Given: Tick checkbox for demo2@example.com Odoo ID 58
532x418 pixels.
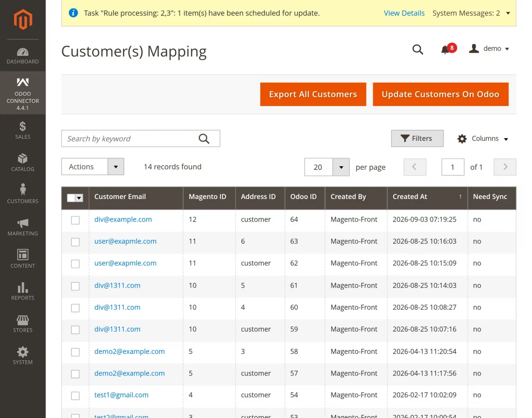Looking at the screenshot, I should 75,352.
